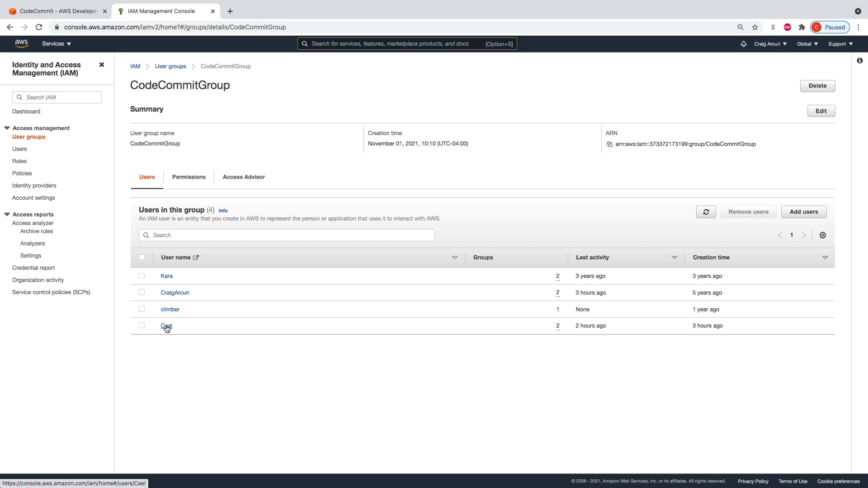Image resolution: width=868 pixels, height=488 pixels.
Task: Click the refresh users list icon button
Action: 706,212
